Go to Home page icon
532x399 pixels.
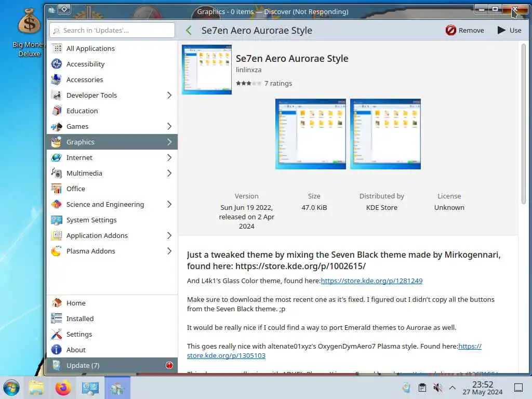(x=57, y=303)
